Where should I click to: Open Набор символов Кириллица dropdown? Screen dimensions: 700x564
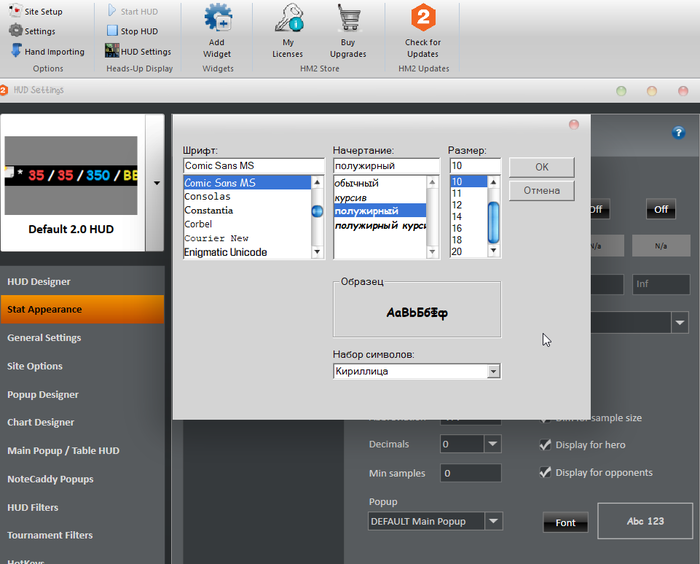click(493, 371)
